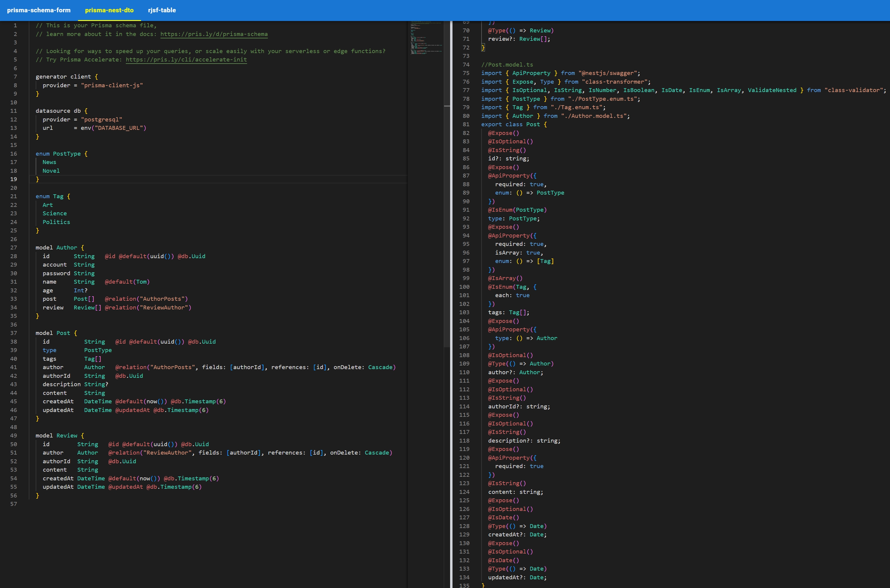
Task: Switch to the prisma-schema-form tab
Action: tap(39, 10)
